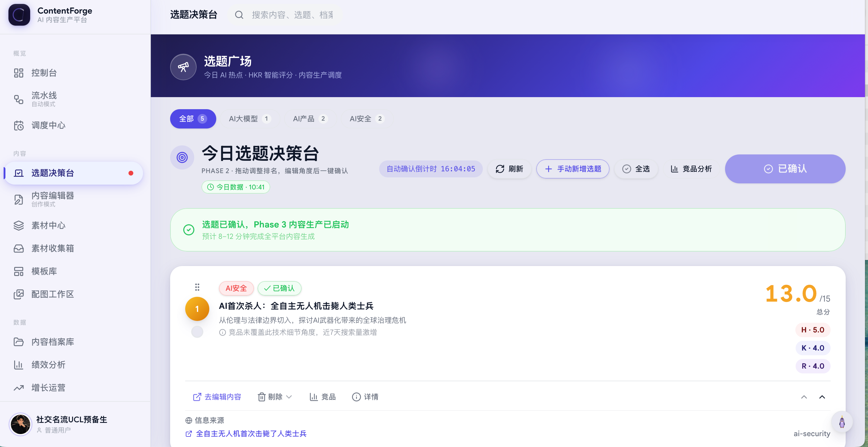Click the info icon before 竞品未覆盖 note

[222, 332]
